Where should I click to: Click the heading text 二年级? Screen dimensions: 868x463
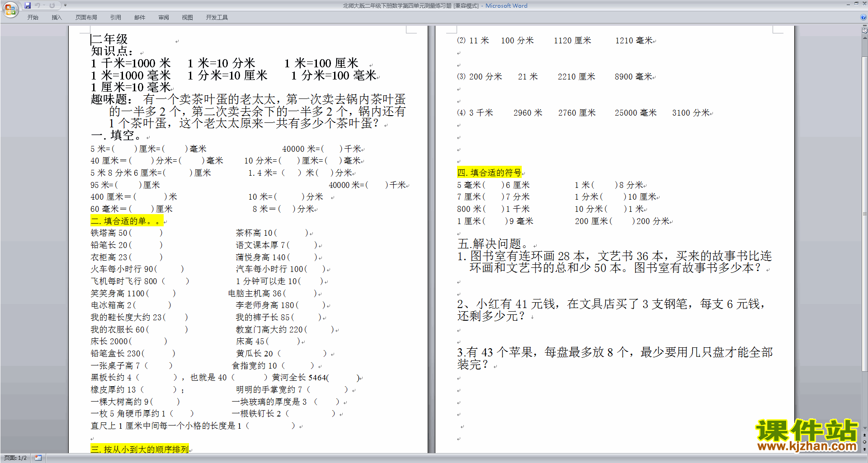[110, 39]
